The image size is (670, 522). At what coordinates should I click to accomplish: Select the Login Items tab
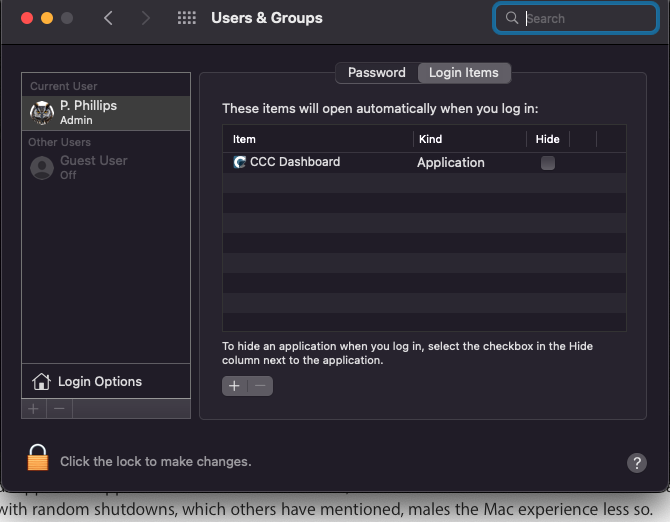pos(463,73)
